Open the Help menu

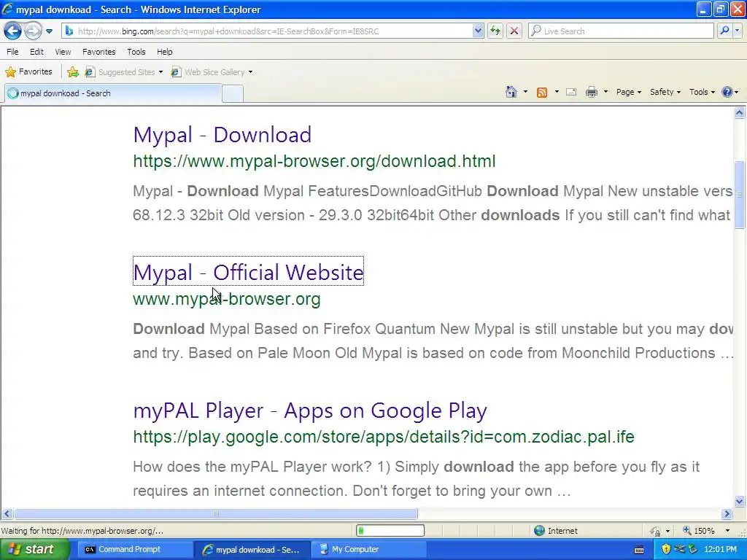click(x=164, y=52)
